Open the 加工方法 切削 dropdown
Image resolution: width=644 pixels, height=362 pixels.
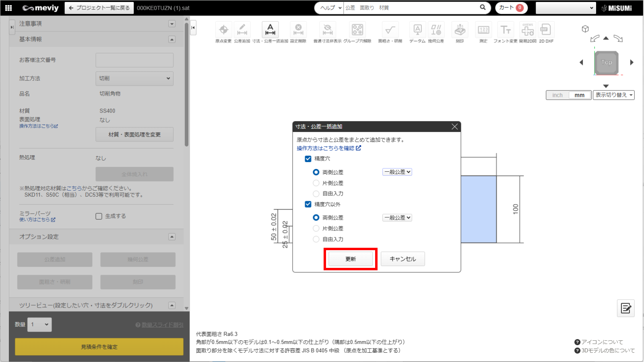[134, 78]
